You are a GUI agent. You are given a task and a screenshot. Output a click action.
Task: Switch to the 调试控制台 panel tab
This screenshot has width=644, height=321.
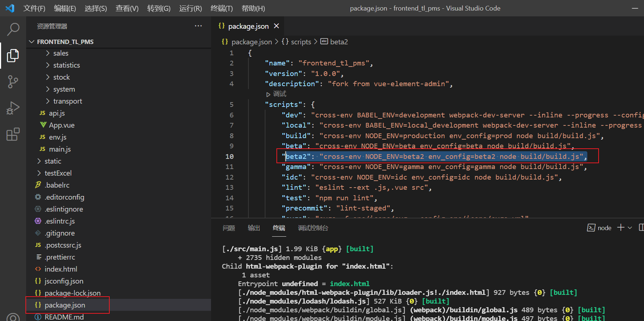click(313, 228)
